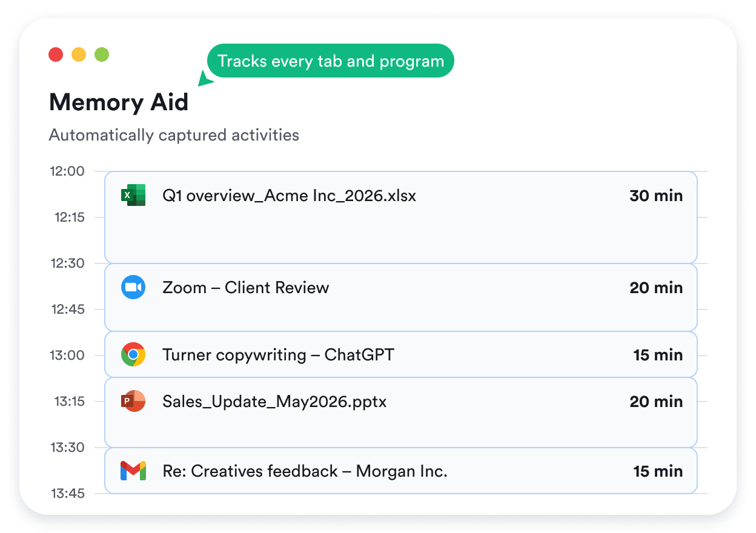Click the PowerPoint icon on Sales_Update entry

coord(133,401)
